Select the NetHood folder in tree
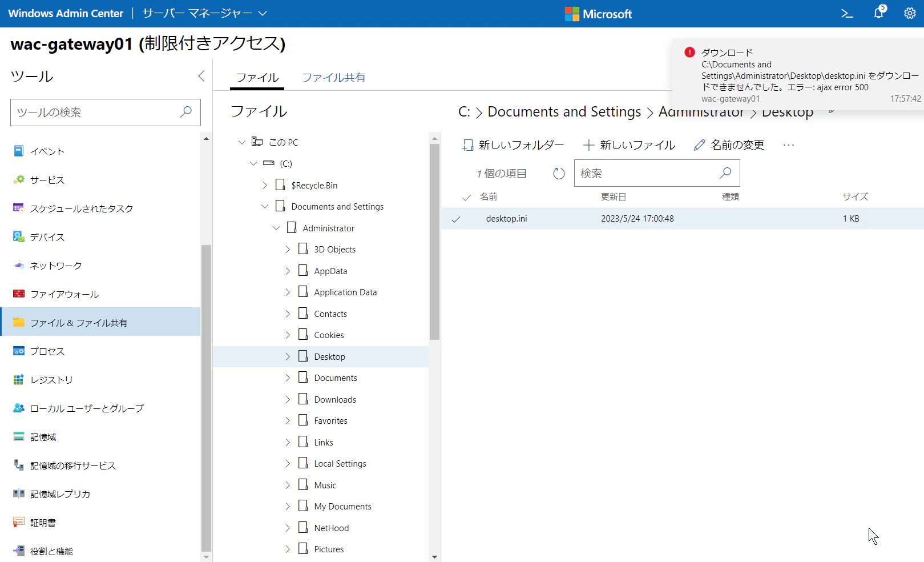This screenshot has height=562, width=924. tap(332, 528)
